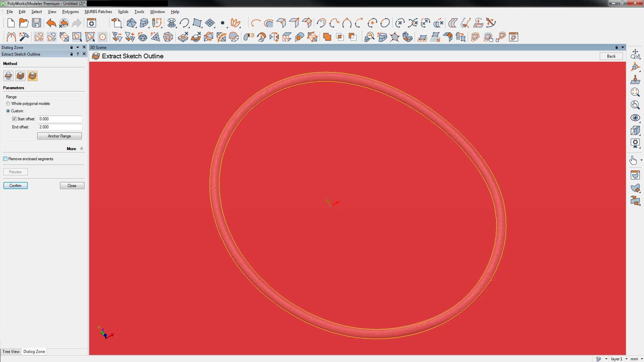
Task: Click the curve arc creation icon
Action: tap(184, 23)
